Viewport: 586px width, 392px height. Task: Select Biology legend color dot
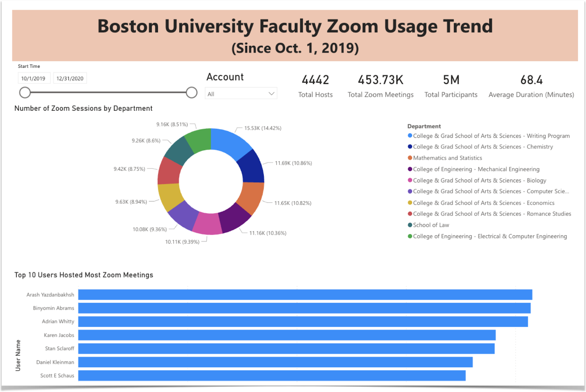click(x=410, y=180)
